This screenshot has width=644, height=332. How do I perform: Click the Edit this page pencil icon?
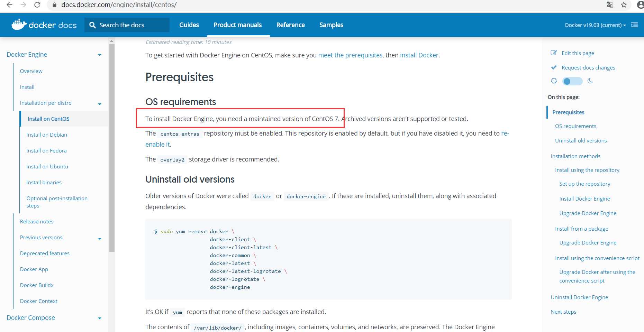554,53
